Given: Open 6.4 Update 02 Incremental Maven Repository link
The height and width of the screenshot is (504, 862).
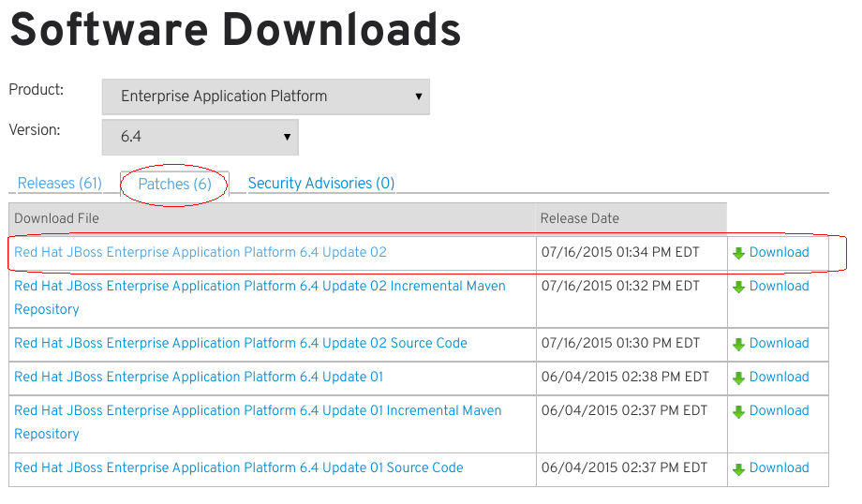Looking at the screenshot, I should coord(260,297).
